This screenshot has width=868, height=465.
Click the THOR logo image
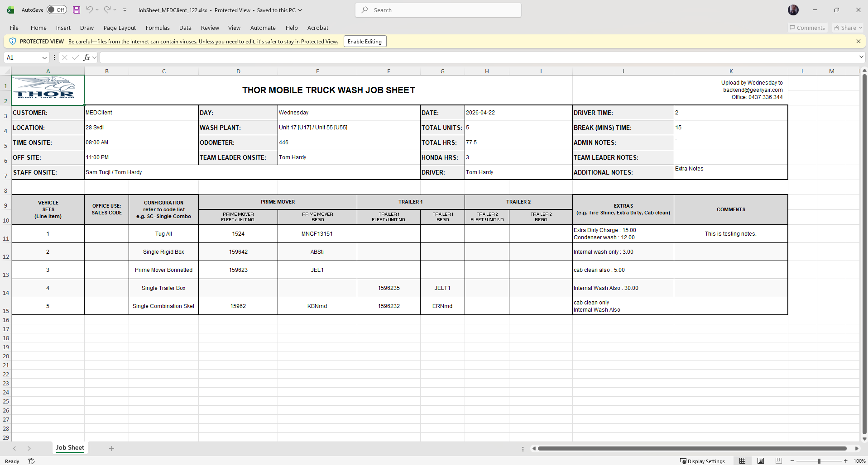pyautogui.click(x=45, y=88)
